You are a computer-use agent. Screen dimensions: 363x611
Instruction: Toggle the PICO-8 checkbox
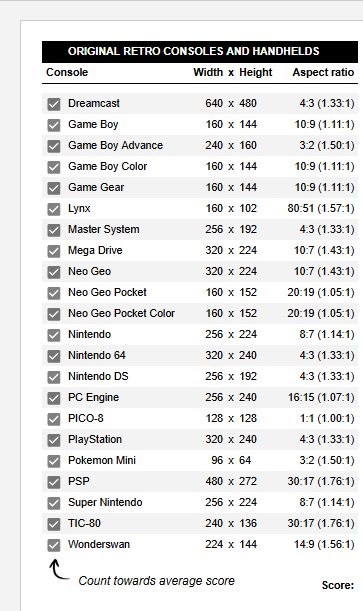pos(54,419)
